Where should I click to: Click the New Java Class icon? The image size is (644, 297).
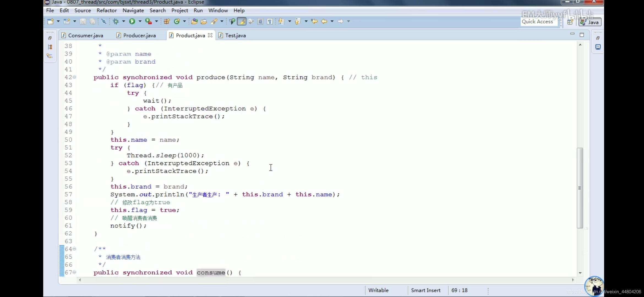[177, 21]
